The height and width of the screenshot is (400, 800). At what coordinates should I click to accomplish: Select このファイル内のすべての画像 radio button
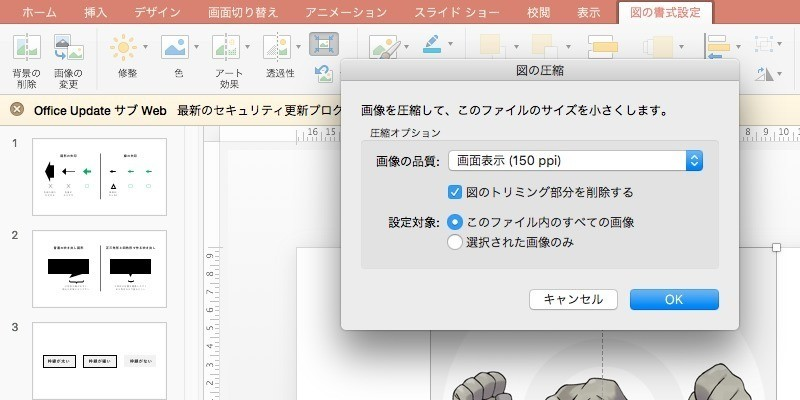(455, 222)
